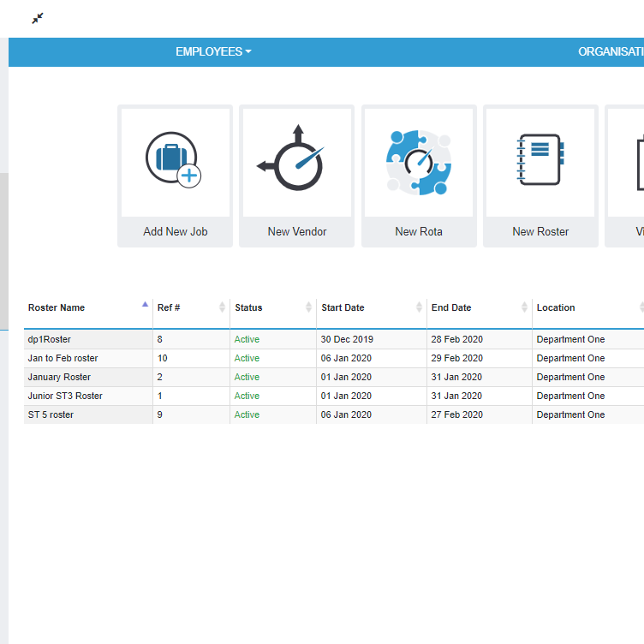Select the Junior ST3 Roster name
644x644 pixels.
click(x=65, y=396)
